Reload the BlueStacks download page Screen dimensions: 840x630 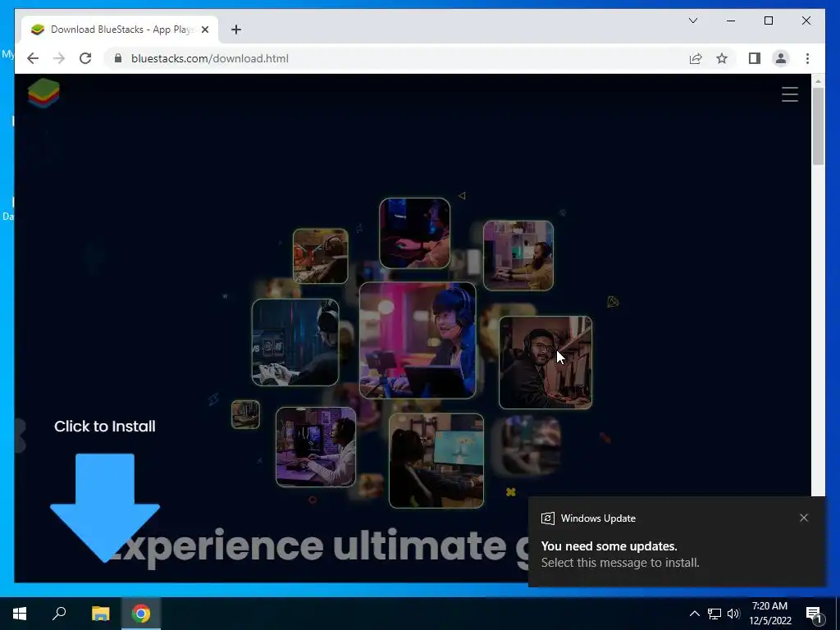[85, 58]
